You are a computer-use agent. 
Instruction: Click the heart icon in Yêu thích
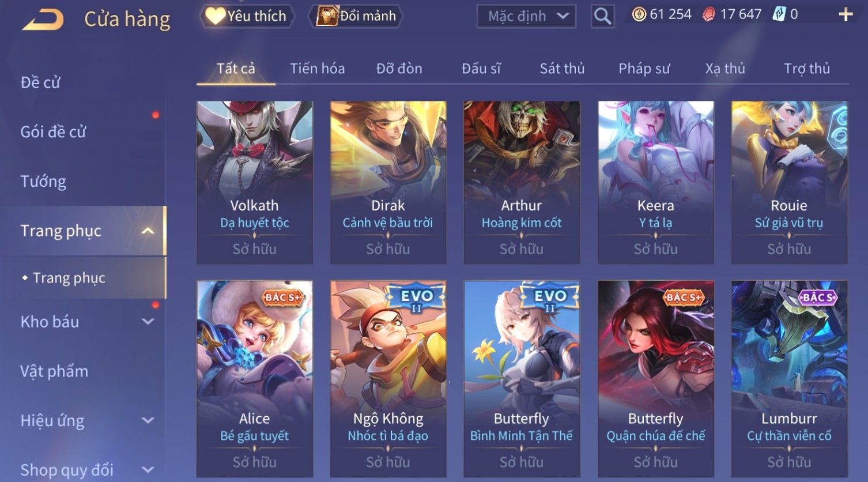tap(215, 16)
